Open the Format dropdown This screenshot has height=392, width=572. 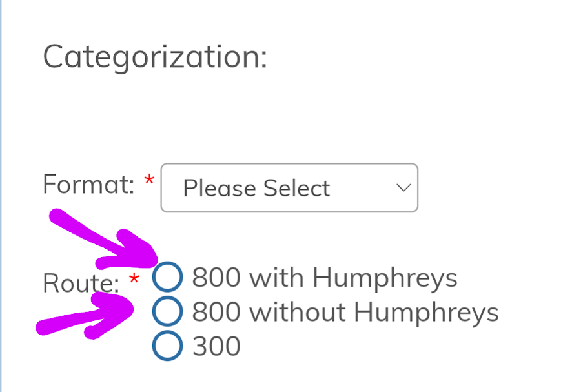coord(289,188)
